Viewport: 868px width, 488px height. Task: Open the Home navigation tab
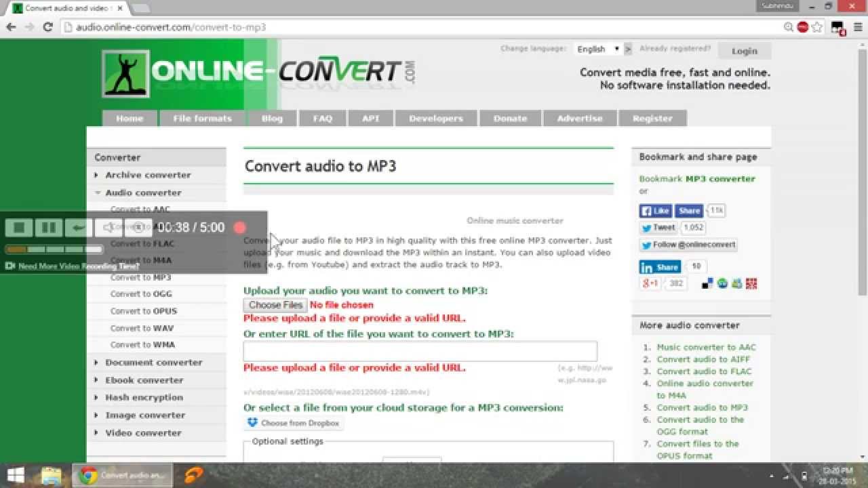[x=130, y=118]
